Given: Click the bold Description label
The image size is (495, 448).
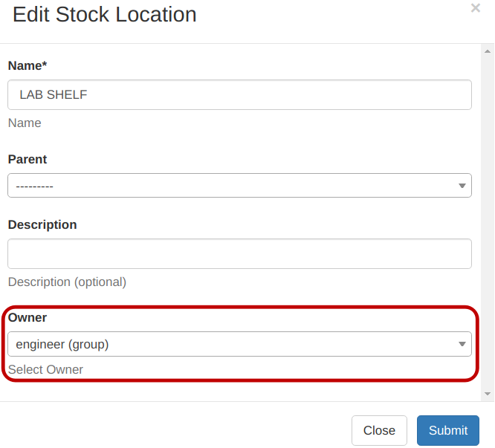Looking at the screenshot, I should point(42,224).
